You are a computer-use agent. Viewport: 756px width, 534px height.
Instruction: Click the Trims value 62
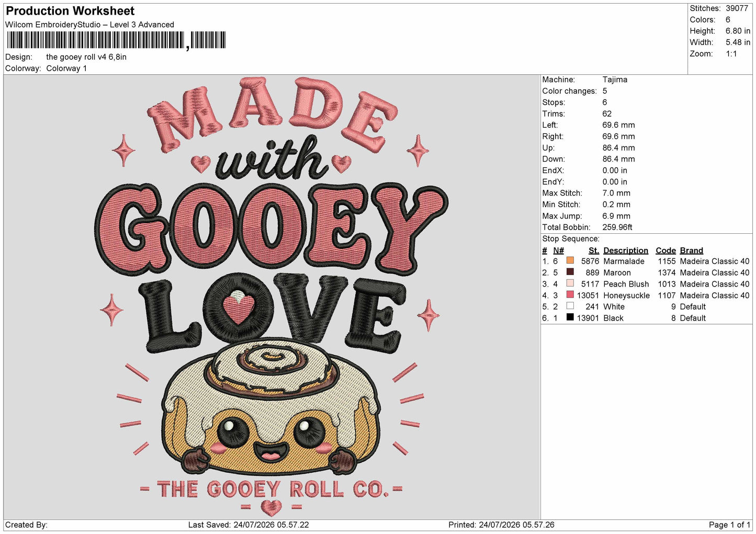607,113
